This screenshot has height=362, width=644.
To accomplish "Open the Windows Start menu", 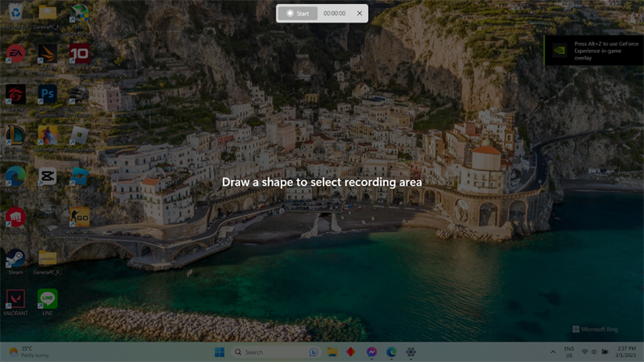I will point(219,352).
